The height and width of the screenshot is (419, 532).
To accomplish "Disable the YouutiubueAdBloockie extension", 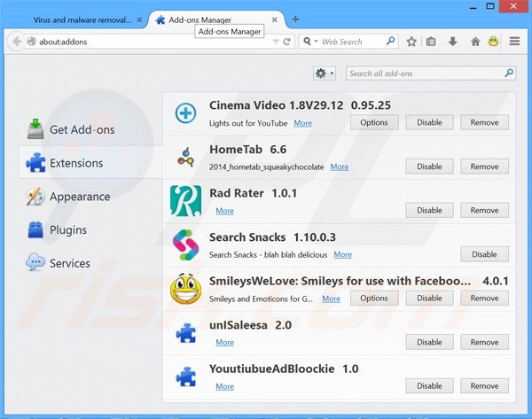I will tap(429, 385).
